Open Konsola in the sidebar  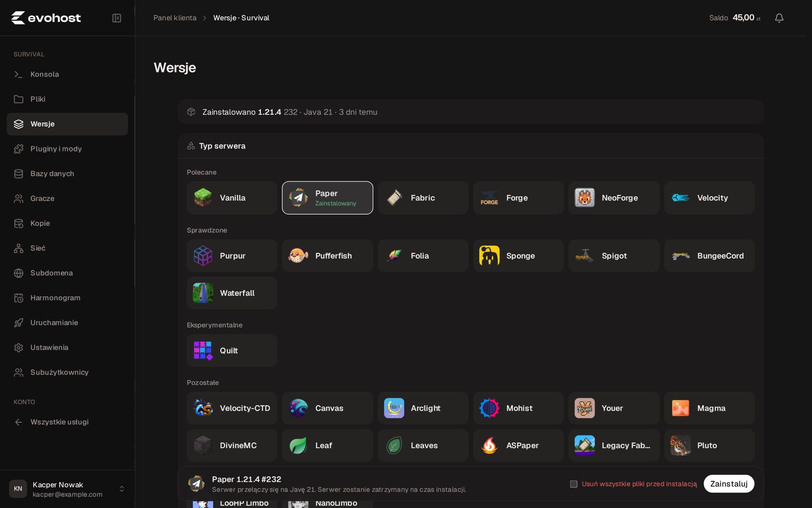[67, 75]
